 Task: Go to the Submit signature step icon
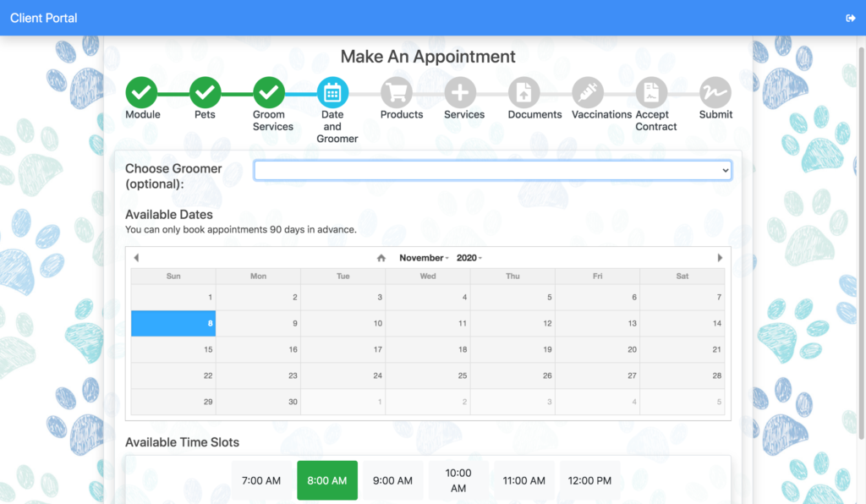click(x=715, y=92)
